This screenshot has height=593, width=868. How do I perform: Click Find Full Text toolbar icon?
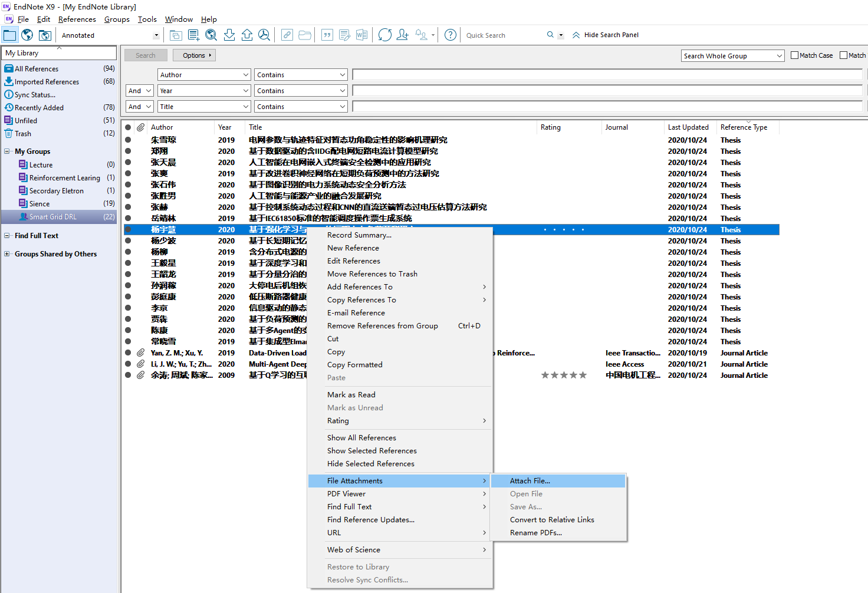[264, 35]
